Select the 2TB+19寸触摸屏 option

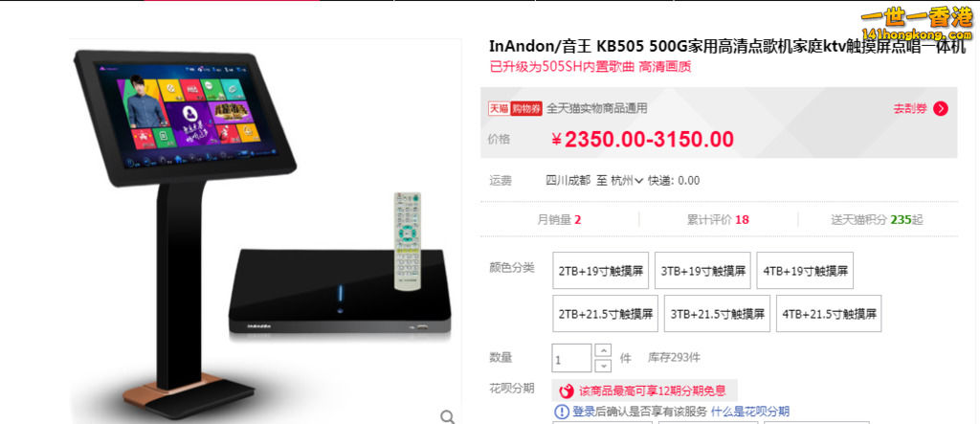pos(601,271)
